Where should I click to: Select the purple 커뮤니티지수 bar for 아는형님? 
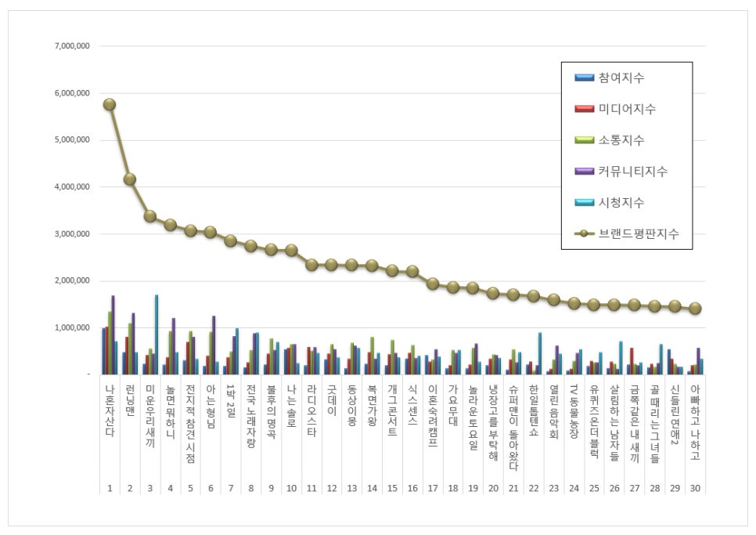tap(214, 345)
